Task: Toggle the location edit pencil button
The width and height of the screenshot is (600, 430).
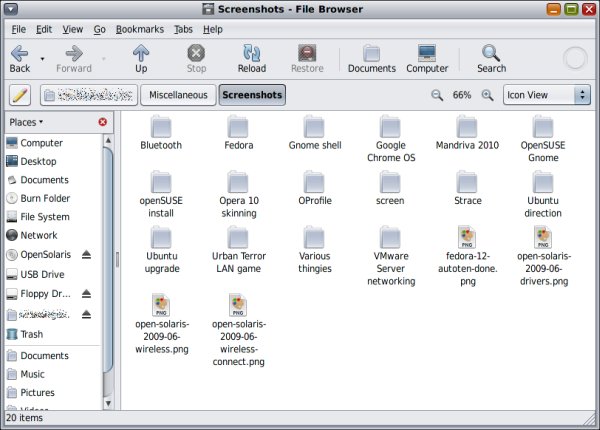Action: point(19,95)
